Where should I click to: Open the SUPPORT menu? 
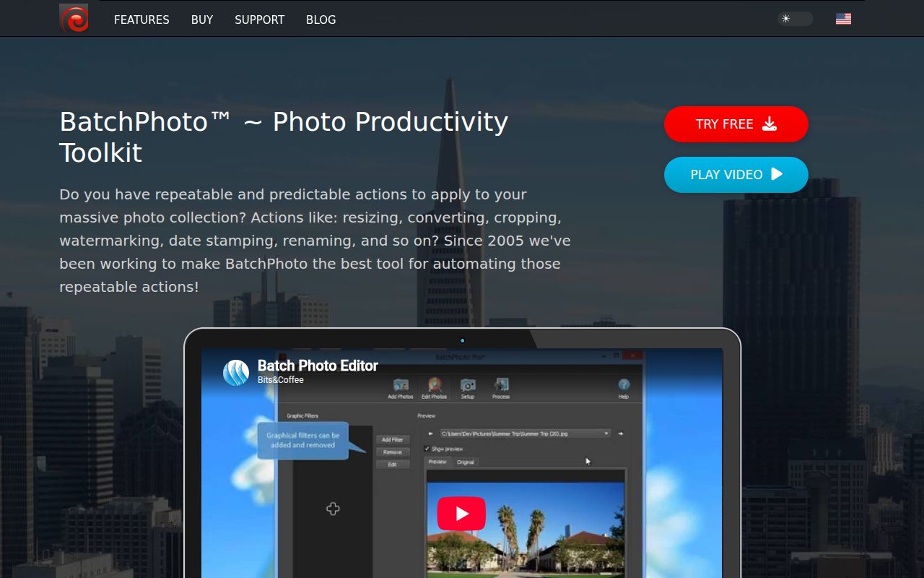pyautogui.click(x=259, y=20)
